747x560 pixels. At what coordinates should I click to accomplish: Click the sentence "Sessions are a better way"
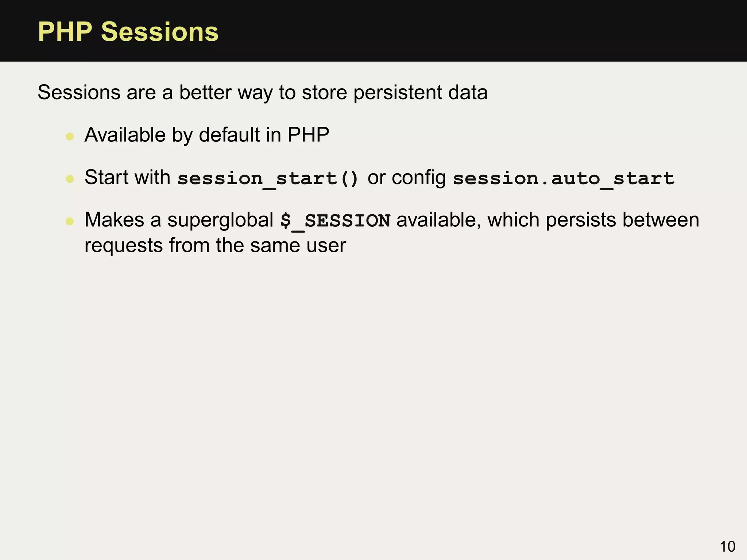262,92
